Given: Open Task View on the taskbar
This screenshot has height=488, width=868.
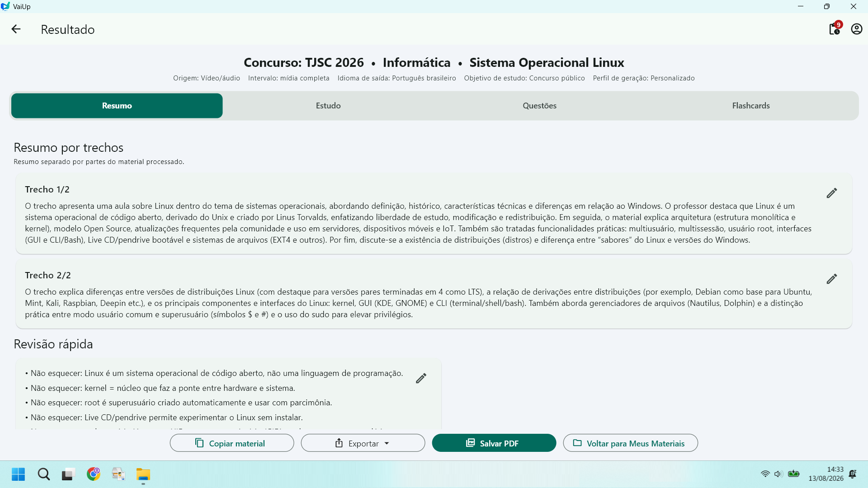Looking at the screenshot, I should click(68, 474).
